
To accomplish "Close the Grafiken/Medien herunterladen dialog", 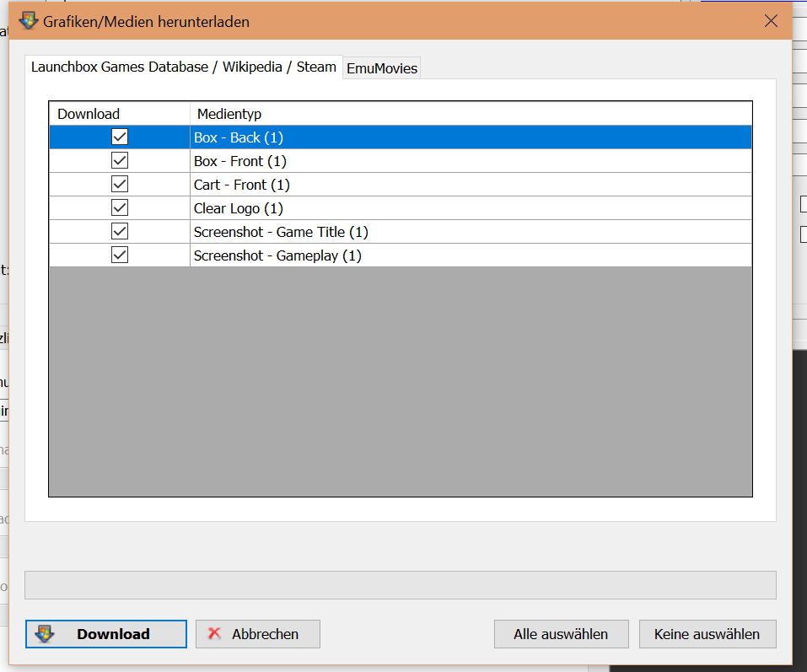I will pos(771,21).
